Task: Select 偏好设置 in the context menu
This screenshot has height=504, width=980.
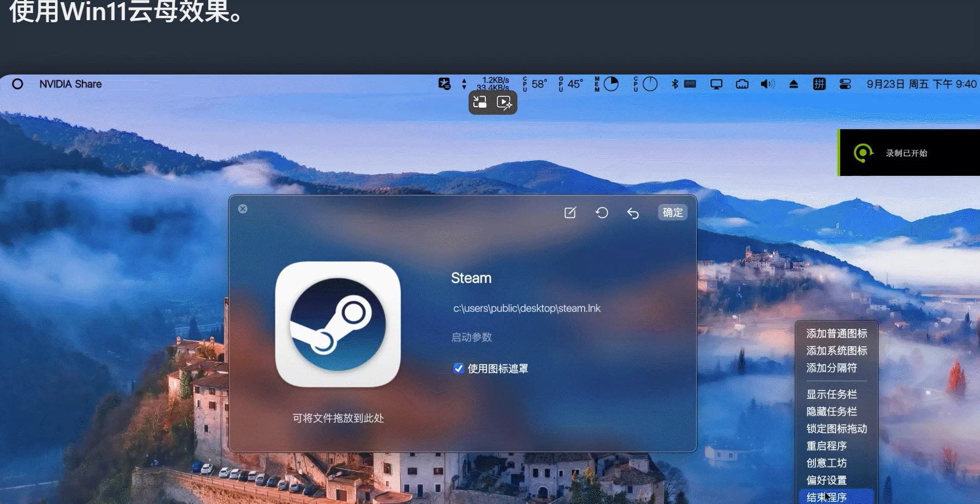Action: [827, 480]
